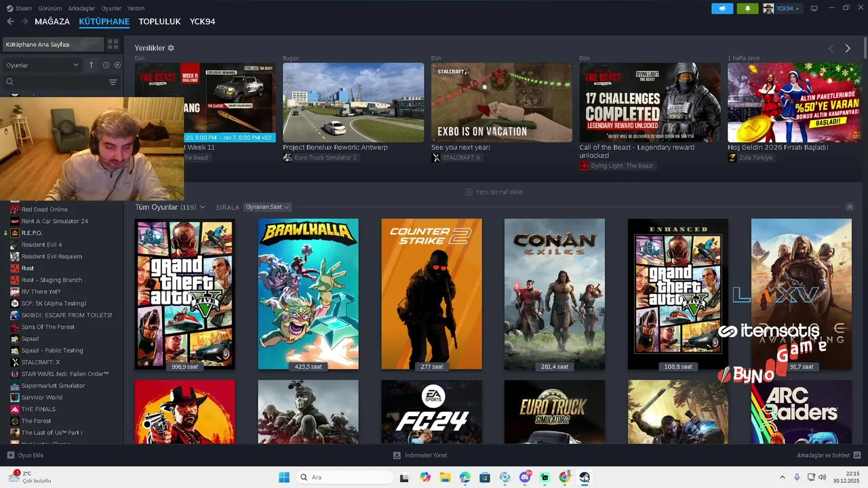Open Windows Start menu
Image resolution: width=868 pixels, height=488 pixels.
tap(284, 477)
